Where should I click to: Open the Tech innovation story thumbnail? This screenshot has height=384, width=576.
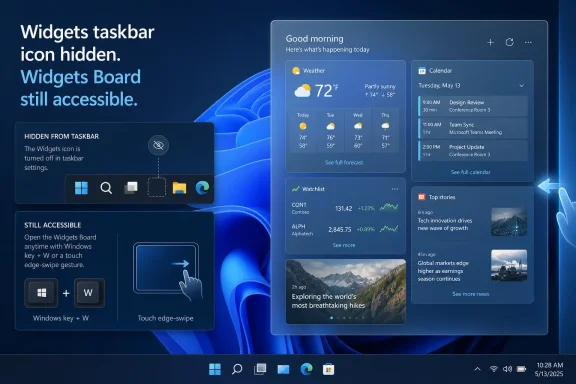(x=509, y=222)
